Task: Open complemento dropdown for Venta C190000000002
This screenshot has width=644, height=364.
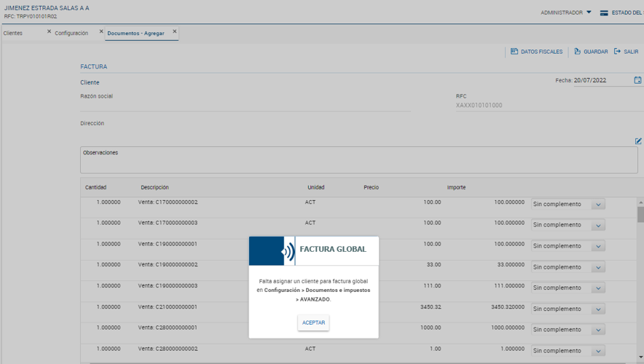Action: coord(598,267)
